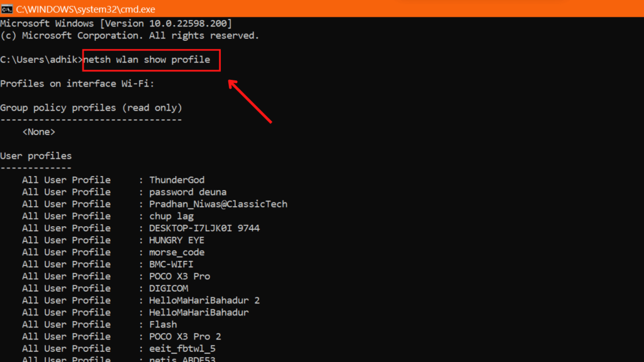Click the ThunderGod profile name
Screen dimensions: 644x362
[177, 180]
